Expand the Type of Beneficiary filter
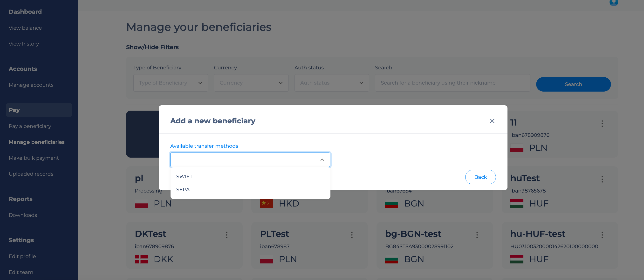This screenshot has height=280, width=644. click(x=171, y=83)
